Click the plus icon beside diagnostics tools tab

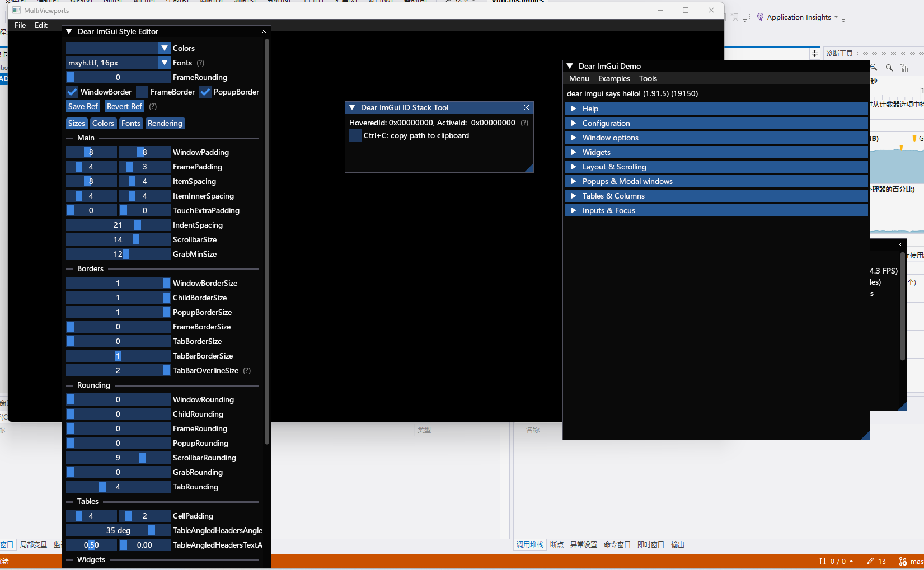click(814, 54)
